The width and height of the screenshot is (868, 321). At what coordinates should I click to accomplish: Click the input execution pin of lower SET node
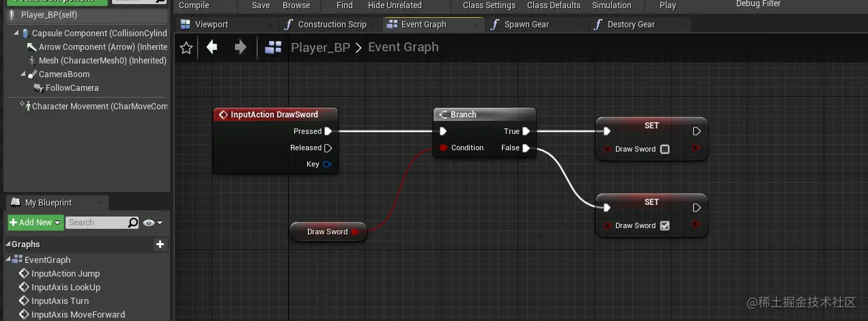click(x=607, y=208)
